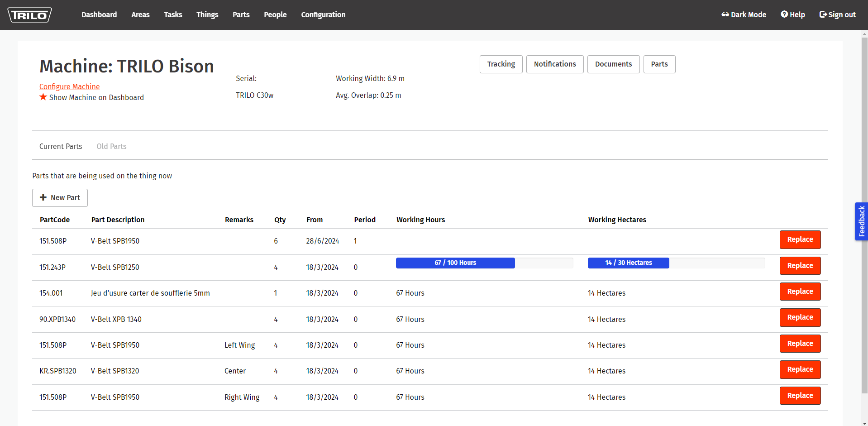Image resolution: width=868 pixels, height=426 pixels.
Task: Select the Current Parts tab
Action: [x=61, y=146]
